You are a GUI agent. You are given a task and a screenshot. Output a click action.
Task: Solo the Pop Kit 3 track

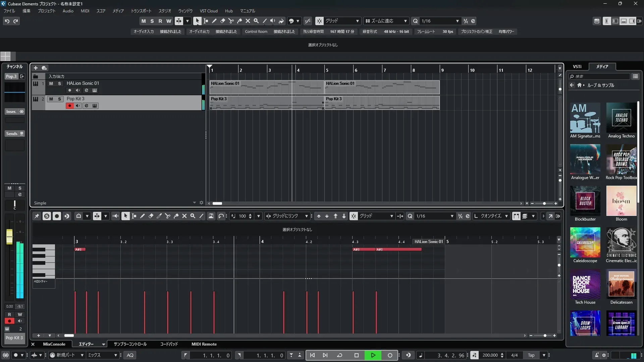point(59,99)
